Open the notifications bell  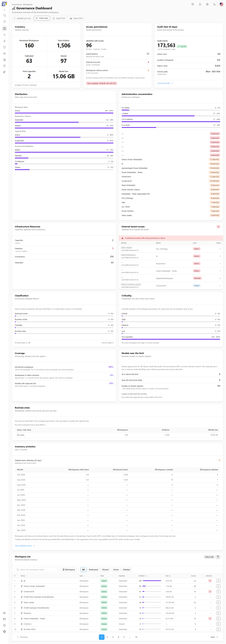coord(200,4)
